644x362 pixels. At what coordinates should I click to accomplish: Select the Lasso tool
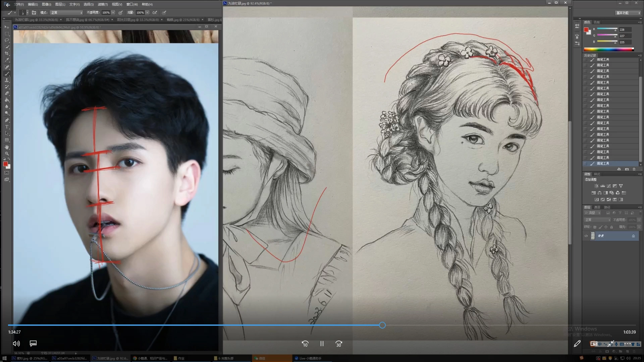pyautogui.click(x=7, y=40)
